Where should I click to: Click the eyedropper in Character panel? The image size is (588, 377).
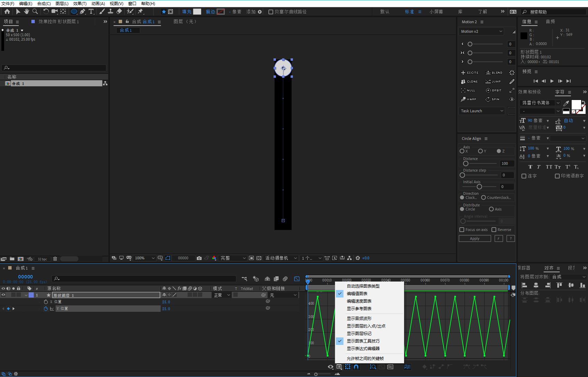click(x=566, y=103)
